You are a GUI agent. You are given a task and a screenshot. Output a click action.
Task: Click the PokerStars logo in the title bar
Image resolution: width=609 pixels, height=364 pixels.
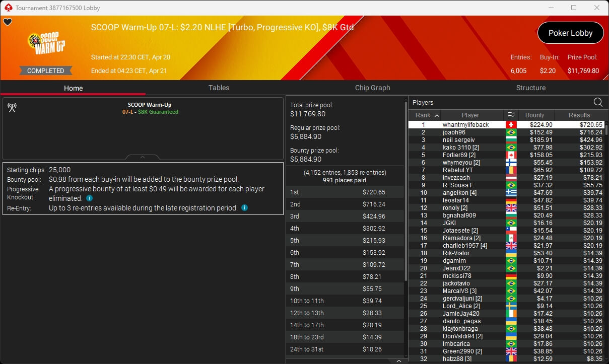[x=8, y=8]
